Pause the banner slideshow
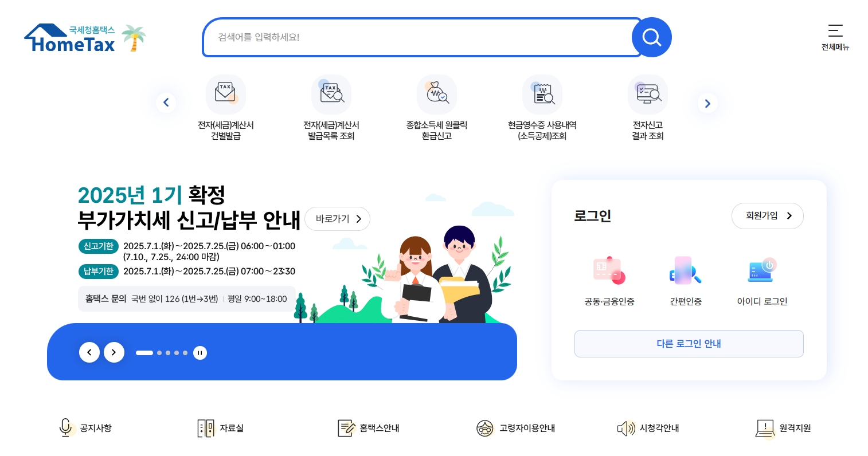This screenshot has width=868, height=456. pos(200,353)
